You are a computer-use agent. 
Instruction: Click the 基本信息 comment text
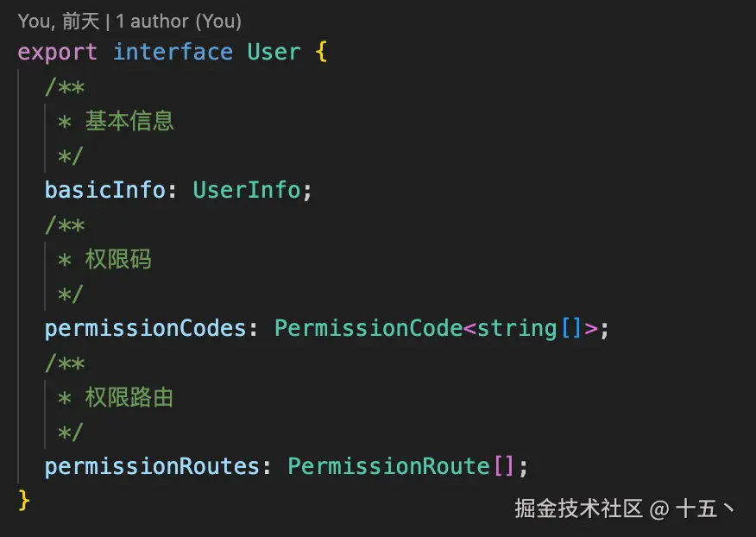pyautogui.click(x=129, y=121)
